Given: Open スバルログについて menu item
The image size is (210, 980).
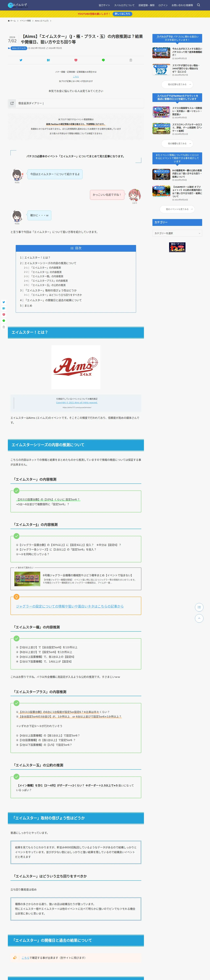Looking at the screenshot, I should click(x=124, y=5).
